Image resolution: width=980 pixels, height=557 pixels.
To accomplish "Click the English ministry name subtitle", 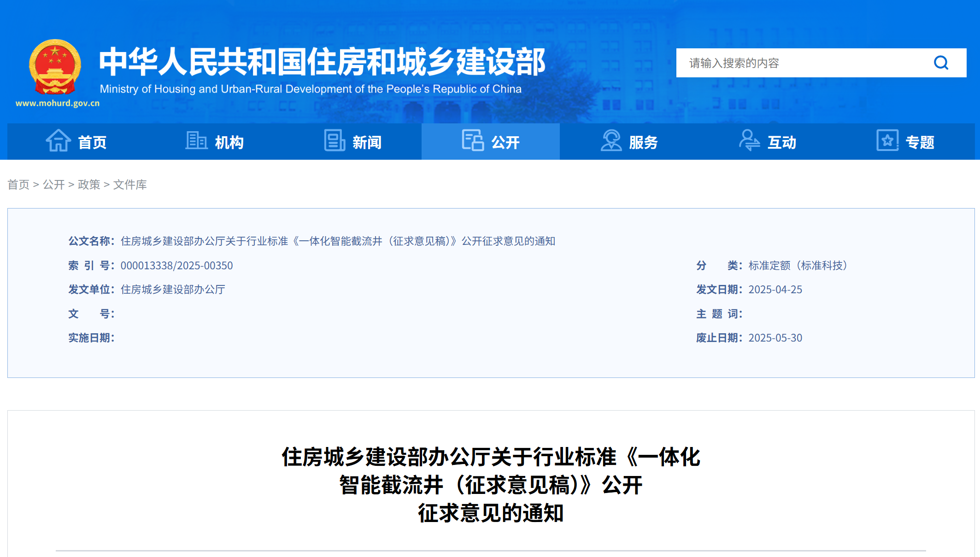I will click(311, 89).
